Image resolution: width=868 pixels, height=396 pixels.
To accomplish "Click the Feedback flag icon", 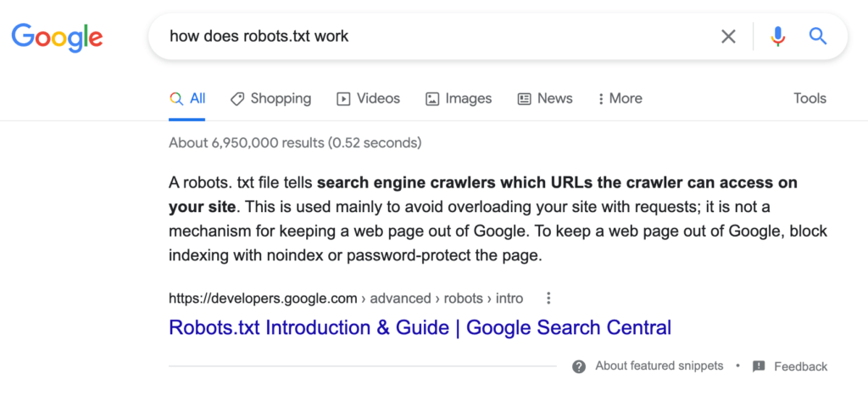I will [x=759, y=366].
